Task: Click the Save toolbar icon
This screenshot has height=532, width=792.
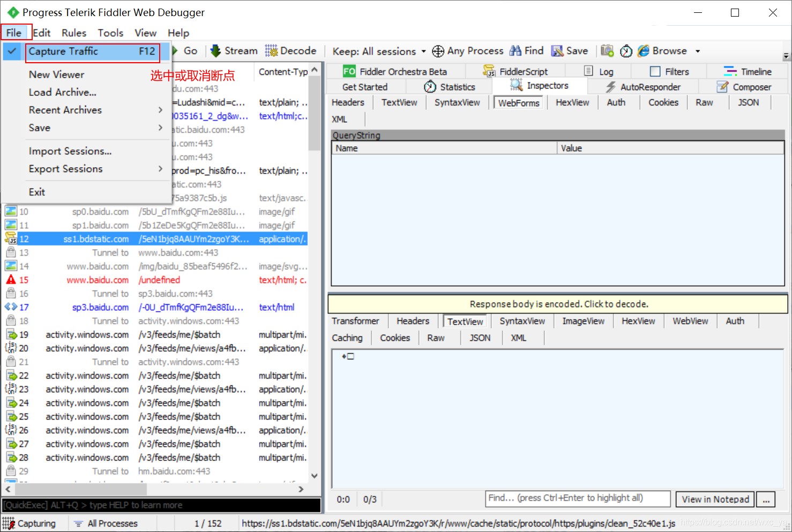Action: (557, 51)
